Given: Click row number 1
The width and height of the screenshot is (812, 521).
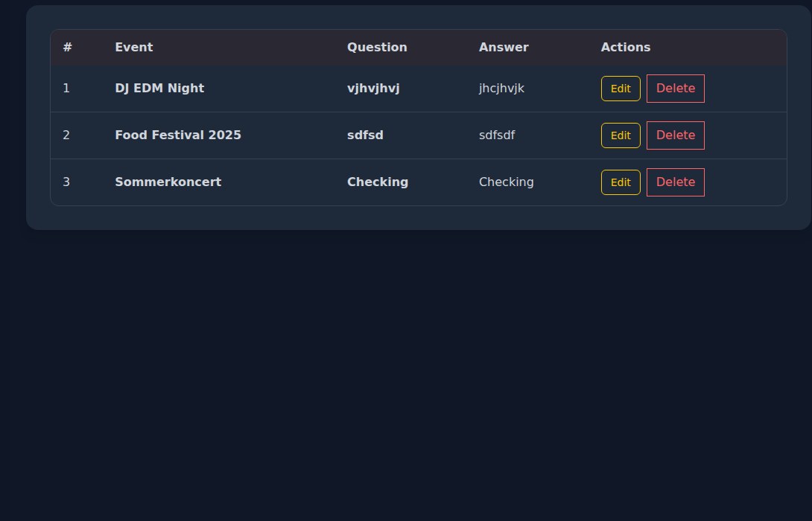Looking at the screenshot, I should [66, 89].
